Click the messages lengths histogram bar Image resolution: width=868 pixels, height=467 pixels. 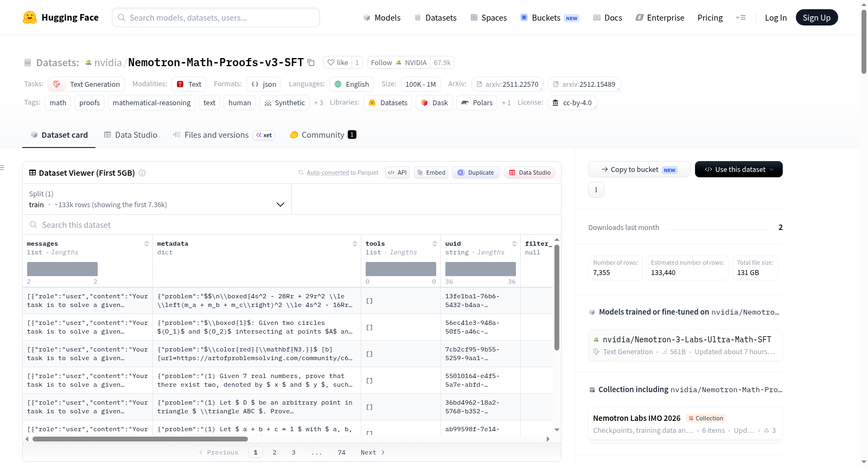point(62,269)
